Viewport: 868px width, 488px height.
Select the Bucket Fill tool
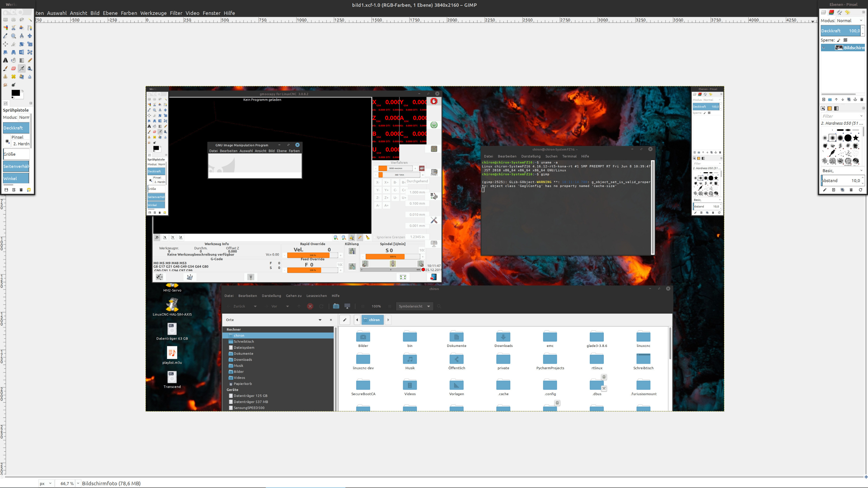pos(14,60)
